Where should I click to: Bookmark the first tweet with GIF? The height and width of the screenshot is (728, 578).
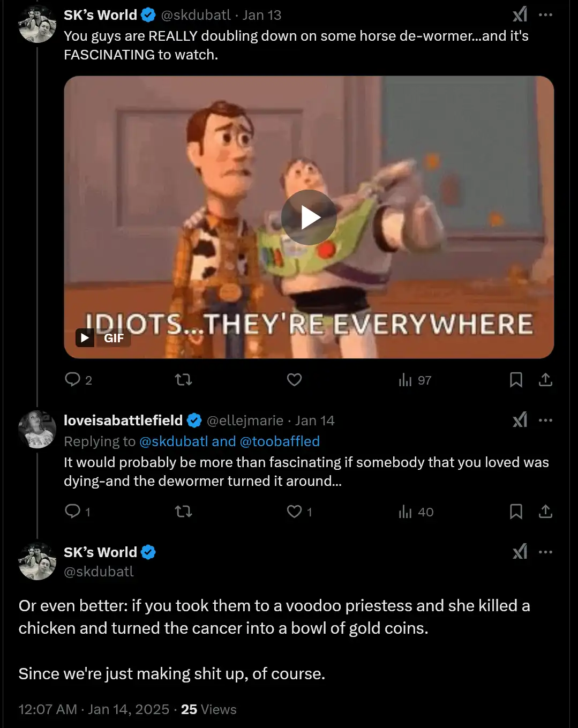click(x=516, y=380)
